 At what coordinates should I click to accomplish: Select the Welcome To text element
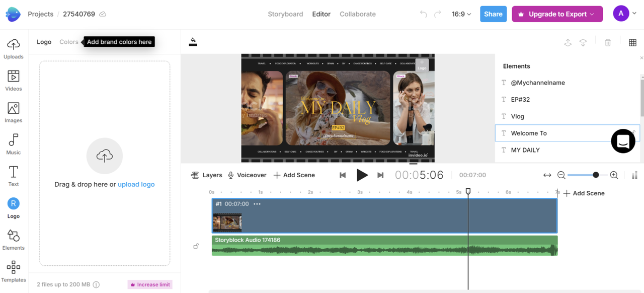[567, 133]
